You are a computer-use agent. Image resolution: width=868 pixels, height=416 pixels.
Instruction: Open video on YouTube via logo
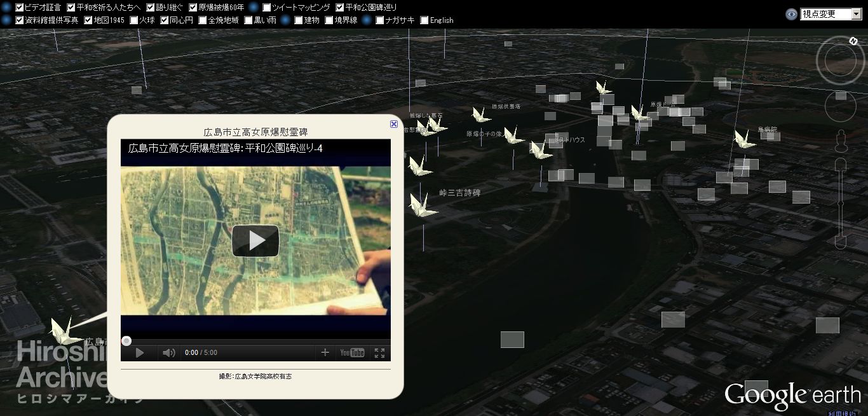pyautogui.click(x=352, y=352)
